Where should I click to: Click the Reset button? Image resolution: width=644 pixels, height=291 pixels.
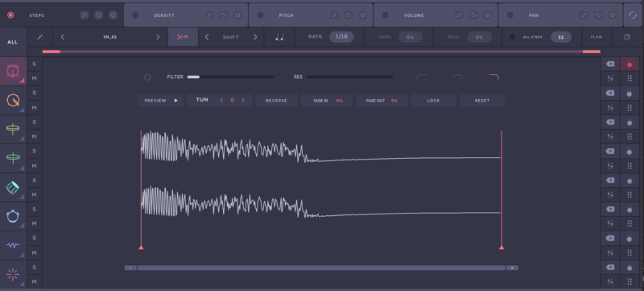482,100
